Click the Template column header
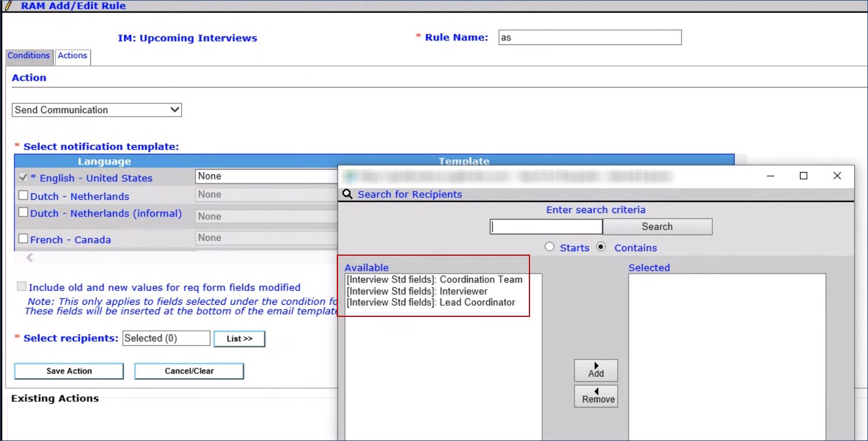The height and width of the screenshot is (441, 868). coord(464,162)
